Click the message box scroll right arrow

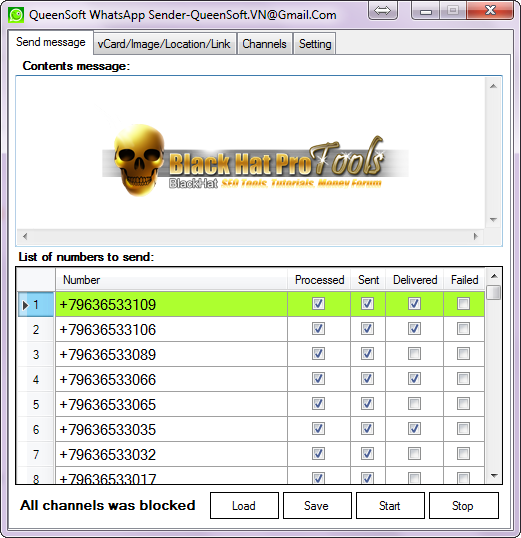click(x=476, y=236)
